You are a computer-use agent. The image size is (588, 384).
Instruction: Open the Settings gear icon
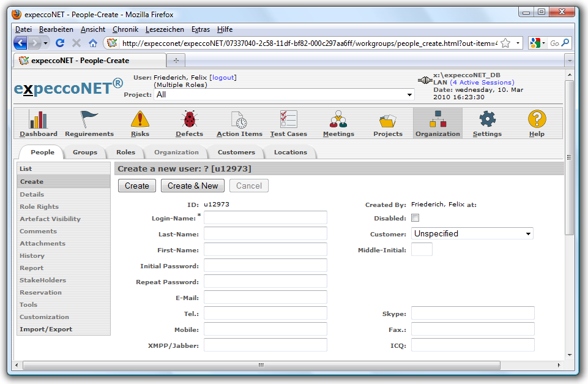487,119
